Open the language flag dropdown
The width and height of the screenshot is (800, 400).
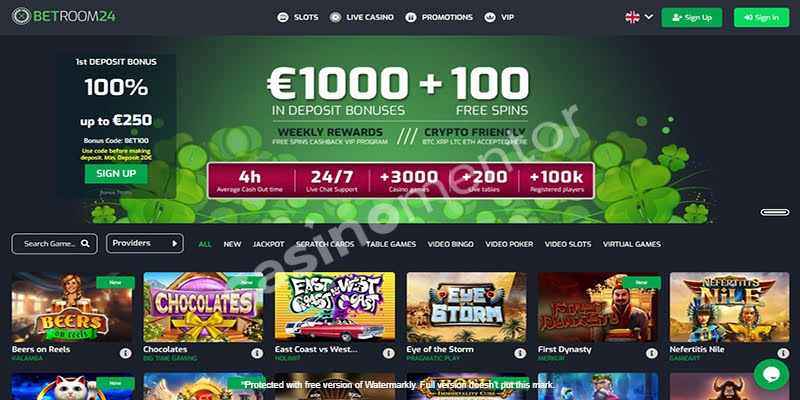click(639, 17)
